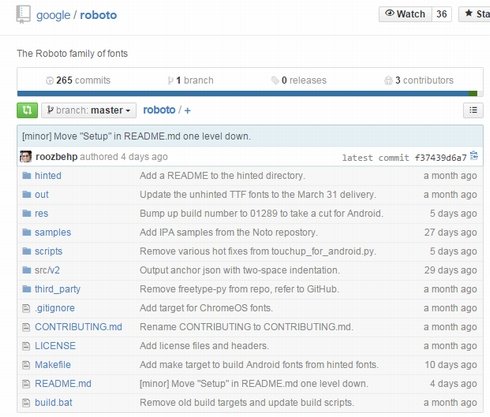
Task: Toggle Watch on the repository
Action: click(405, 14)
